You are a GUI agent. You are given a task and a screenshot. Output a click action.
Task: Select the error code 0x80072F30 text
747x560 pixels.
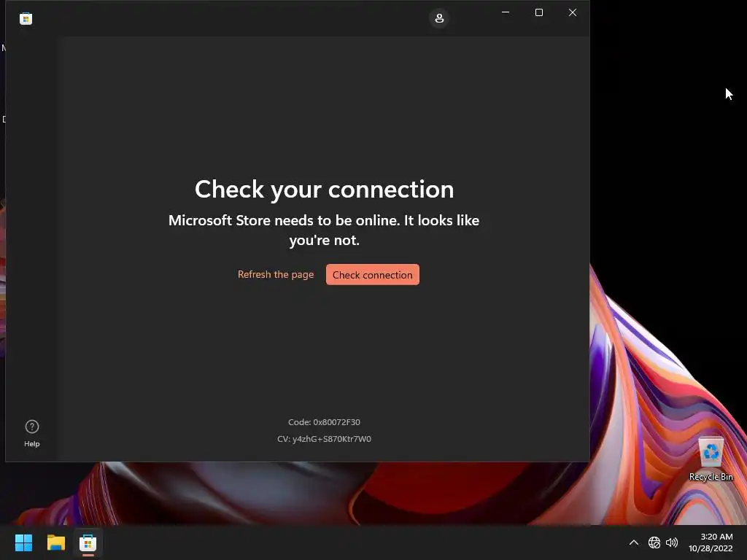pos(324,422)
